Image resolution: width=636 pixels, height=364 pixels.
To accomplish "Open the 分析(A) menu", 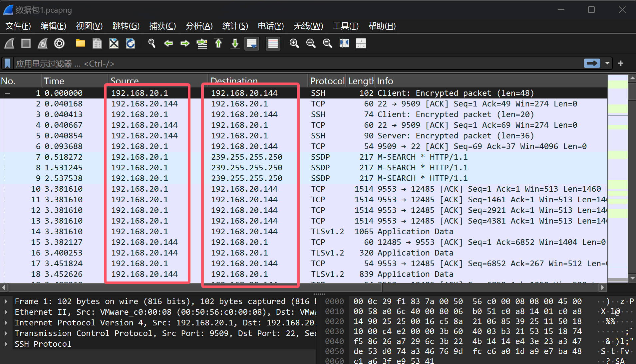I will click(199, 26).
